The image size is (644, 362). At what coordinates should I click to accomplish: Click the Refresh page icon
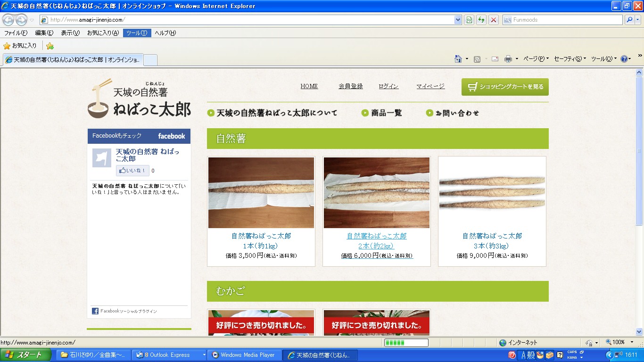[x=481, y=20]
